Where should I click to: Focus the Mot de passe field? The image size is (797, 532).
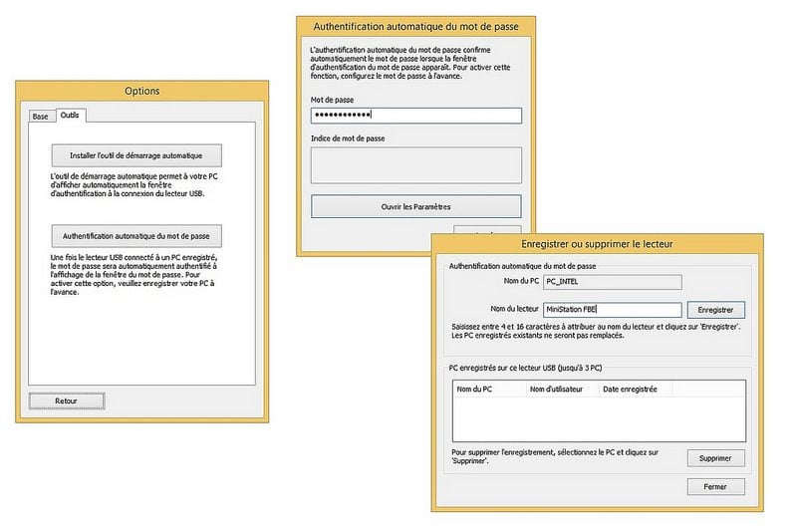click(415, 116)
